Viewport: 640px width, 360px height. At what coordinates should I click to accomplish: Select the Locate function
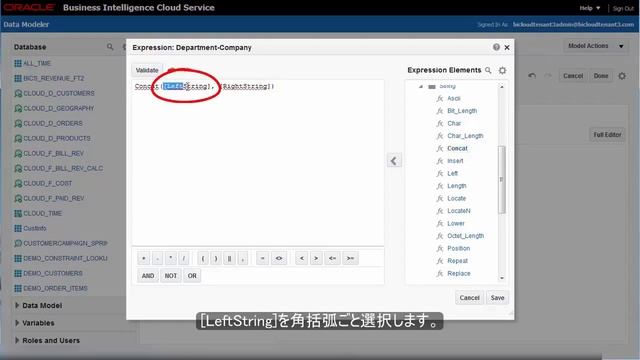click(456, 198)
